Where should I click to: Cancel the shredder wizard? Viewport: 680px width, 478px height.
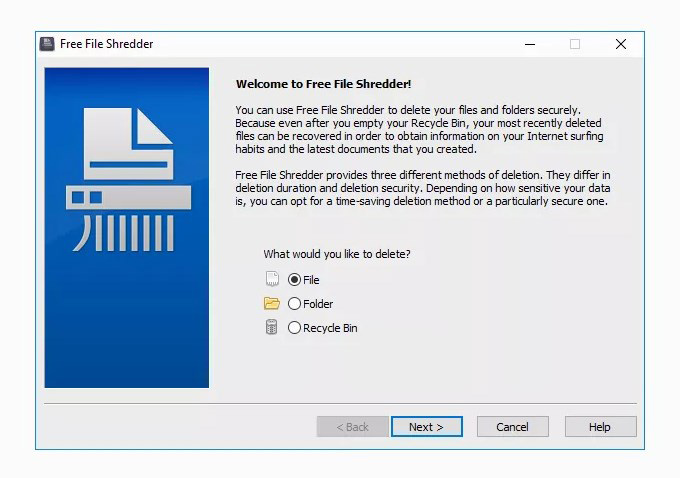point(513,427)
